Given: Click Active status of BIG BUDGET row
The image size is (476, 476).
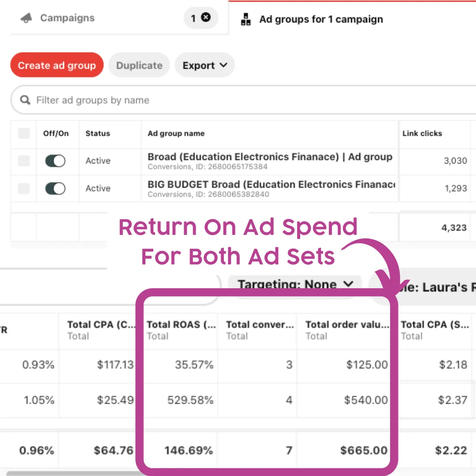Looking at the screenshot, I should (98, 188).
